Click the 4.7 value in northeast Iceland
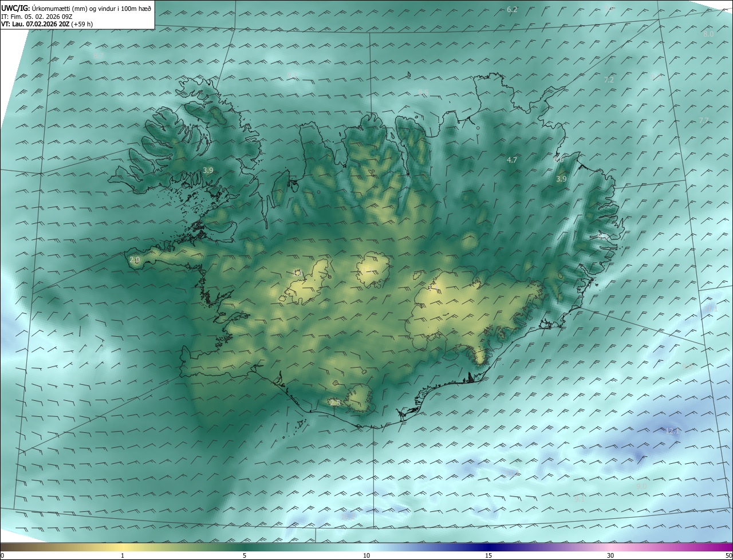Viewport: 733px width, 560px height. (x=512, y=160)
